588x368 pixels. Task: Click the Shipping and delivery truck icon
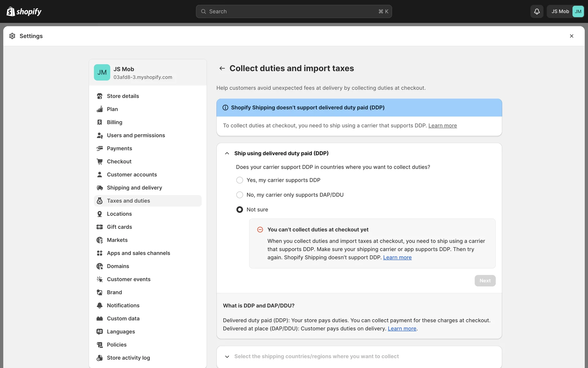(100, 188)
